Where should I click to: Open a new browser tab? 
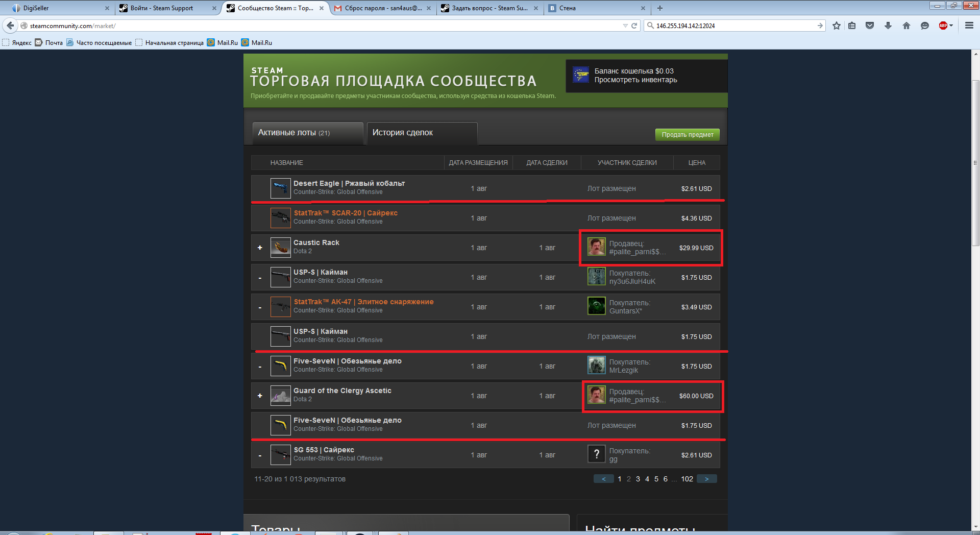(660, 8)
